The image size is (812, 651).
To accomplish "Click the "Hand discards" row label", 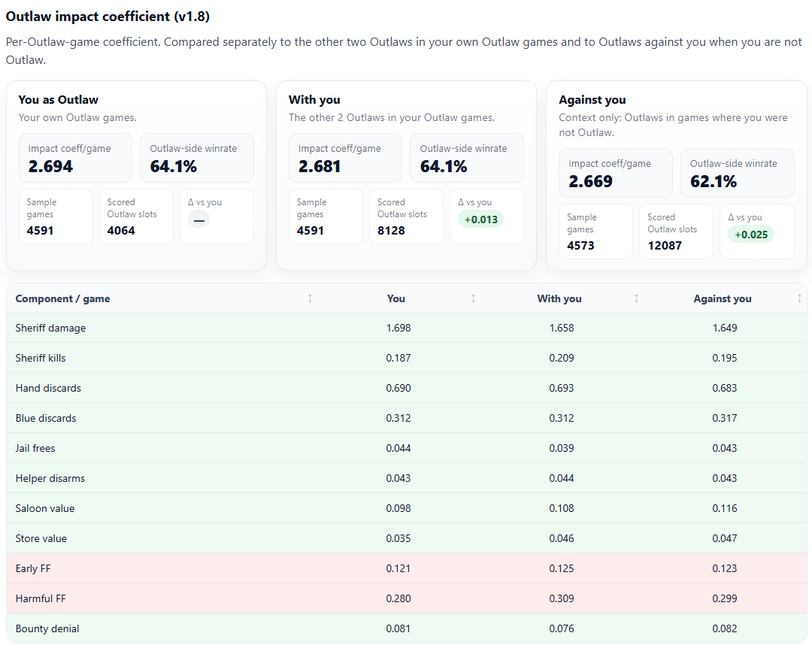I will coord(48,389).
